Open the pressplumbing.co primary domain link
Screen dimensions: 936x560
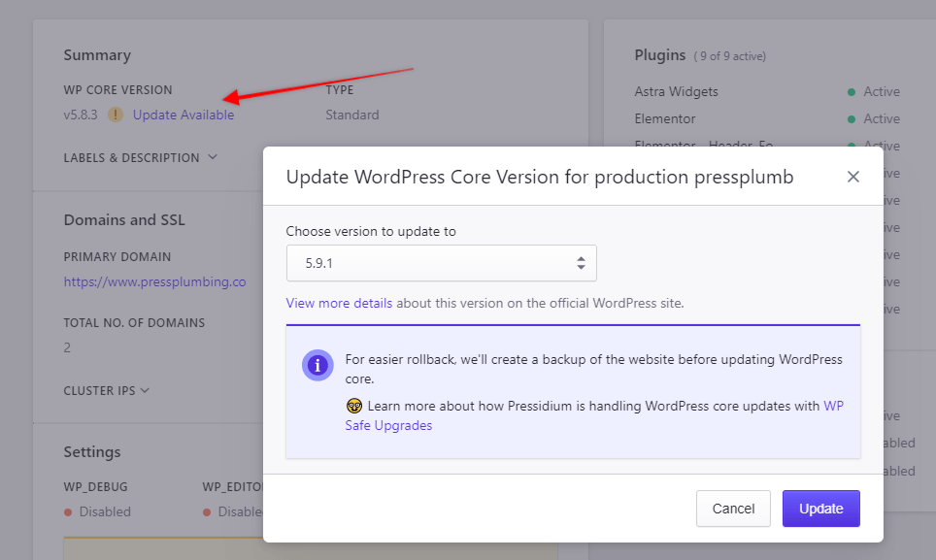(x=154, y=281)
